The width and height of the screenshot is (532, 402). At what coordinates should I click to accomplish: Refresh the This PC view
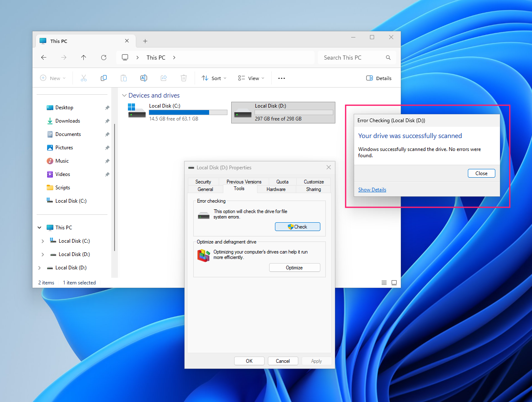tap(104, 58)
